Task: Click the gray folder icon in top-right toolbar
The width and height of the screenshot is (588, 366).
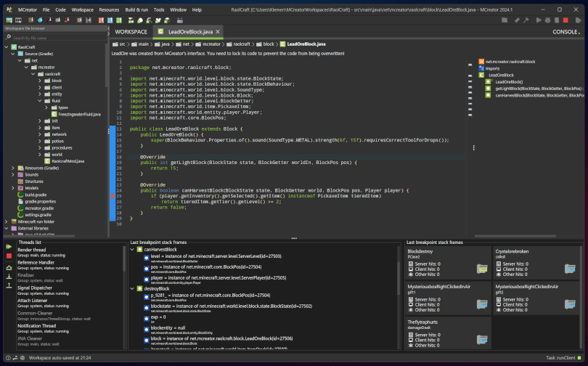Action: tap(505, 20)
